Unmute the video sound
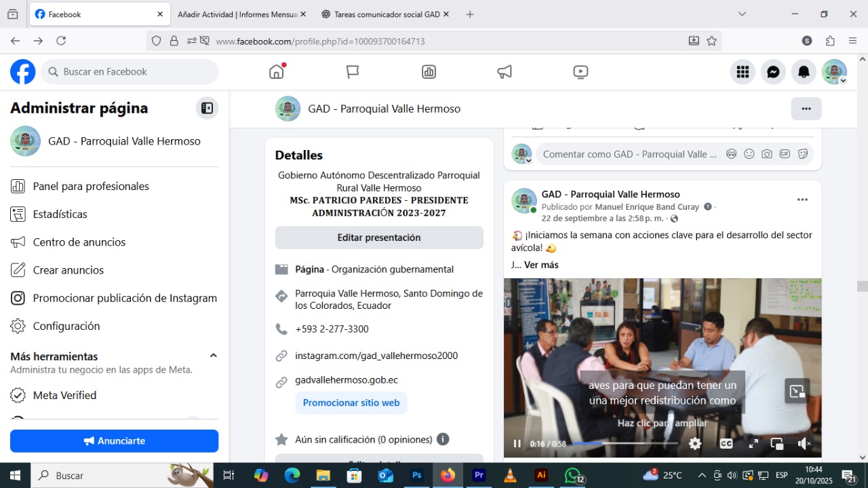 804,443
